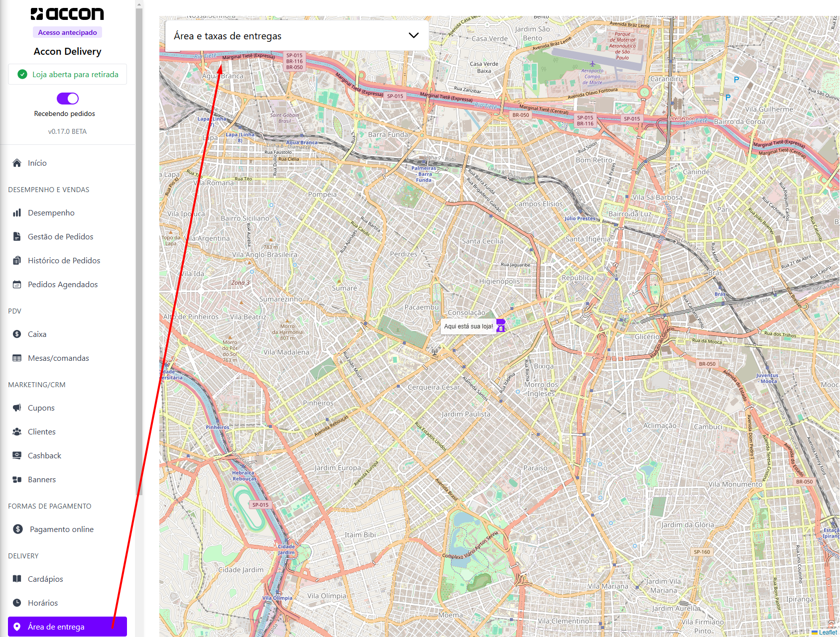Click the Caixa dollar coin icon

pos(17,334)
